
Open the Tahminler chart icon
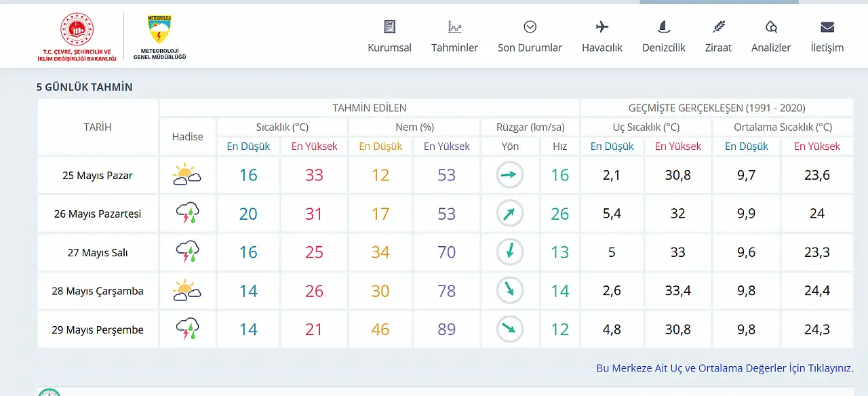click(454, 27)
